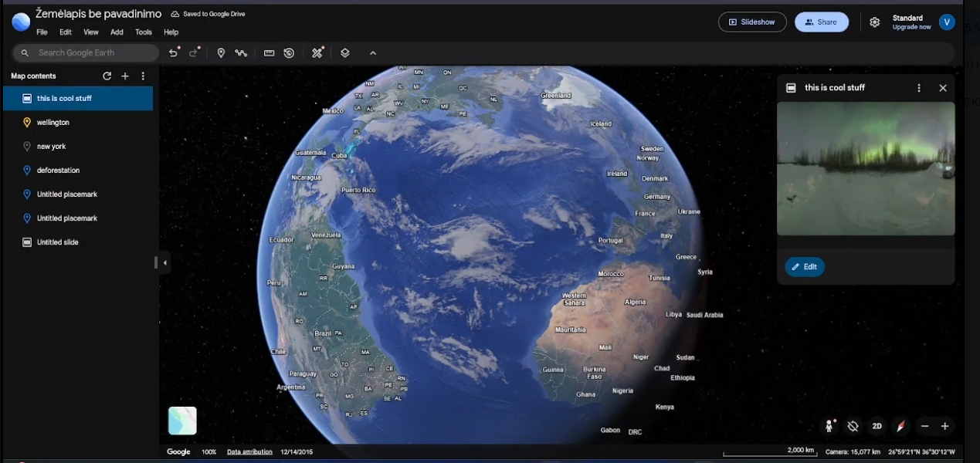The width and height of the screenshot is (980, 463).
Task: Select this is cool stuff slide item
Action: click(x=78, y=99)
